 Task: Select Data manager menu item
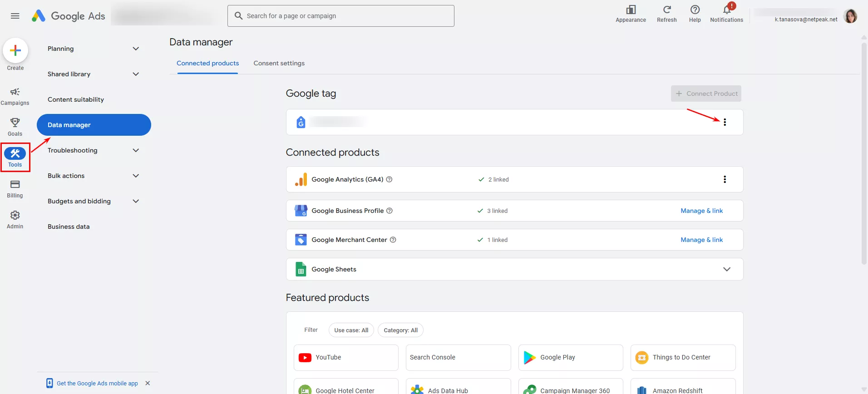click(x=94, y=125)
